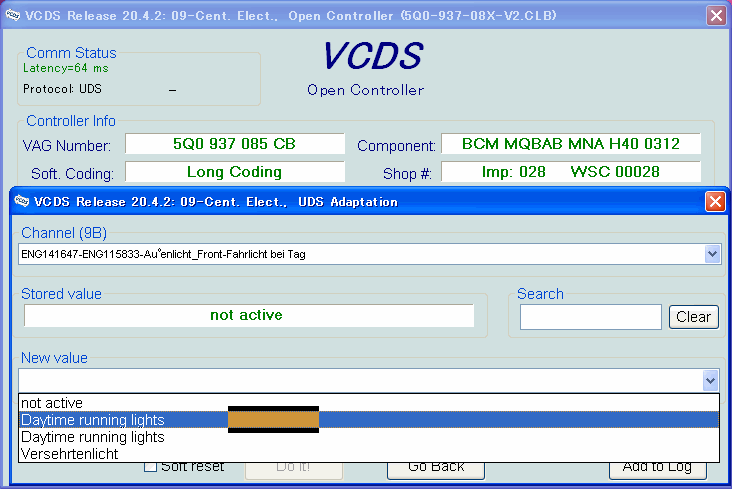The width and height of the screenshot is (732, 489).
Task: Click the Go Back button
Action: click(436, 468)
